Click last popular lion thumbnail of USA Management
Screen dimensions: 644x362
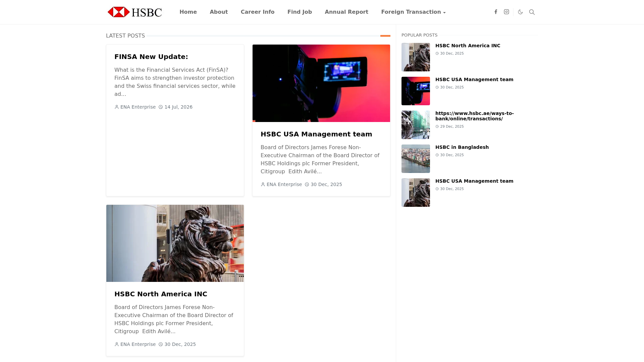pyautogui.click(x=416, y=192)
